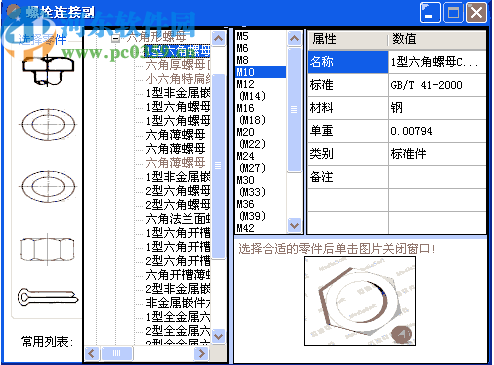Select the upper washer icon

tap(48, 124)
